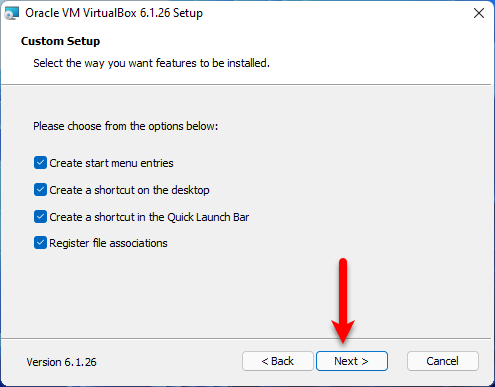Toggle the desktop shortcut checkbox
This screenshot has width=495, height=387.
(x=40, y=190)
